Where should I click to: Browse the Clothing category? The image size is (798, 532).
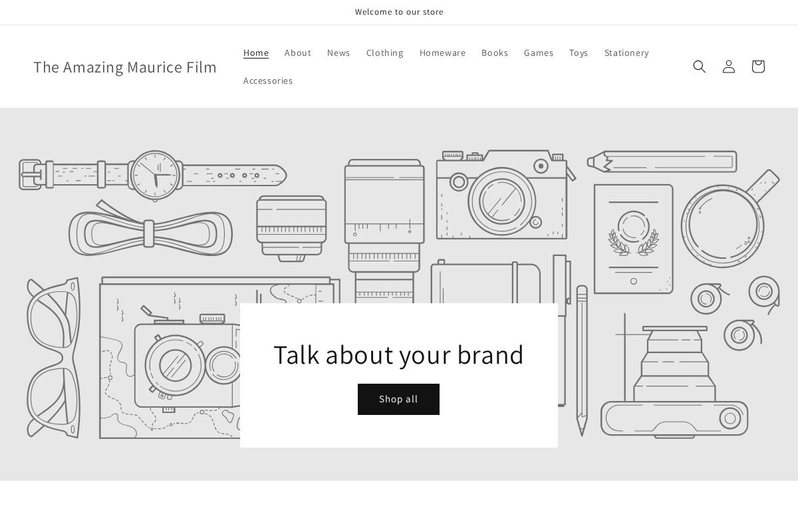click(384, 53)
